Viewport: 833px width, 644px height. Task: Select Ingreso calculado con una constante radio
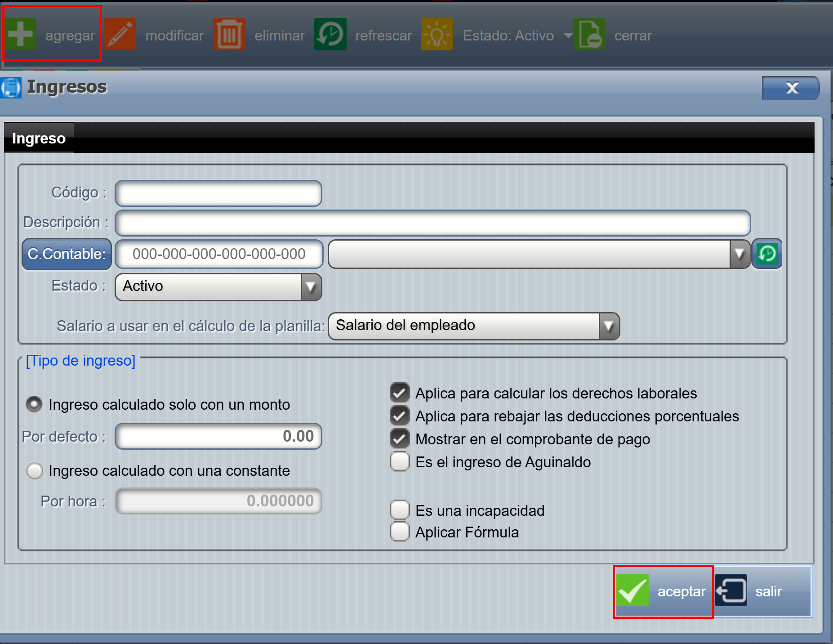click(x=35, y=471)
